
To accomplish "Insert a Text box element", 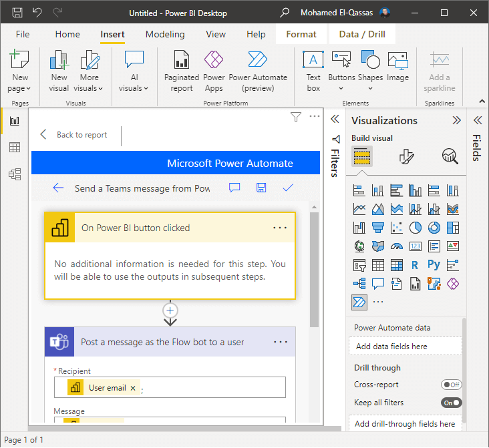I will (x=313, y=71).
